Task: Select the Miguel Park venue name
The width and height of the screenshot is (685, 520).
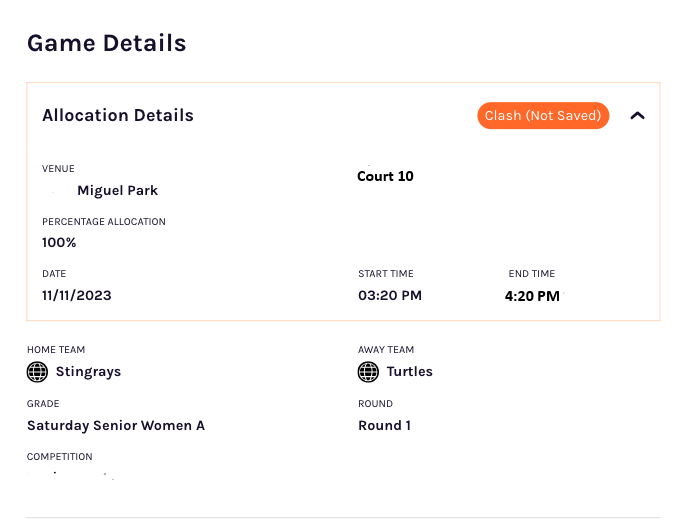Action: click(118, 191)
